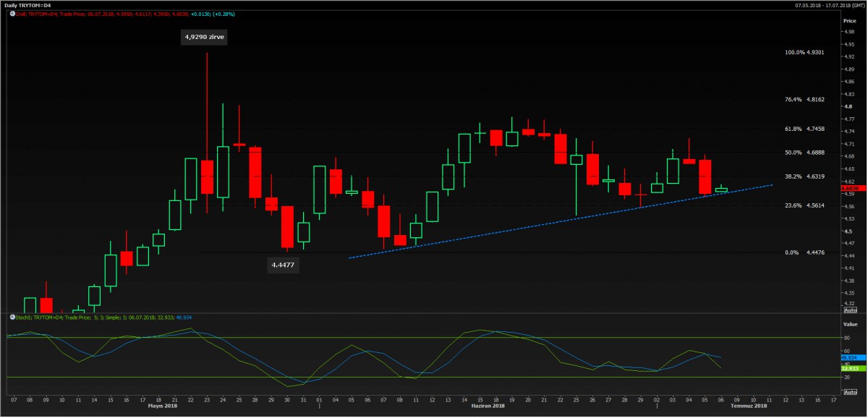Viewport: 868px width, 418px height.
Task: Click the green 32.933 stochastic value tag
Action: tap(848, 368)
